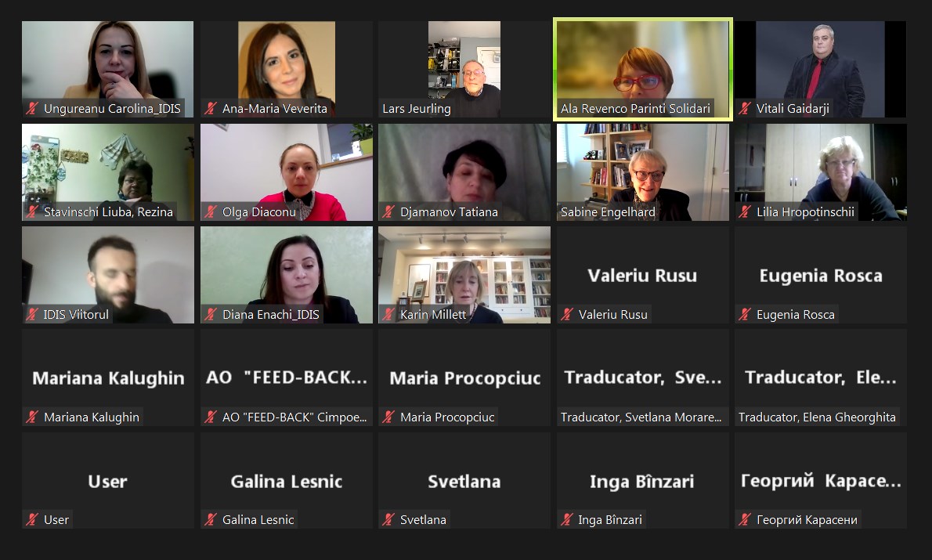Image resolution: width=932 pixels, height=560 pixels.
Task: Click muted microphone icon beside Vitali Gaidarji
Action: (x=745, y=108)
